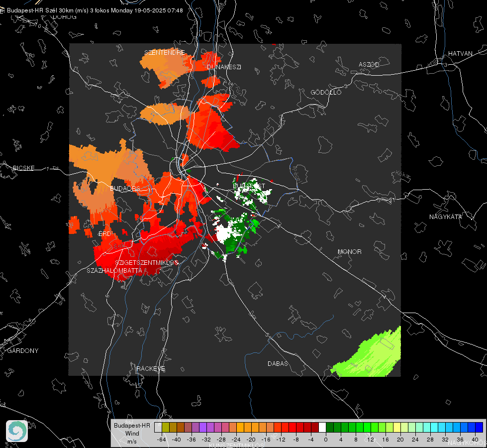Click the GÖDÖLLŐ city label
This screenshot has height=448, width=487.
pos(326,92)
